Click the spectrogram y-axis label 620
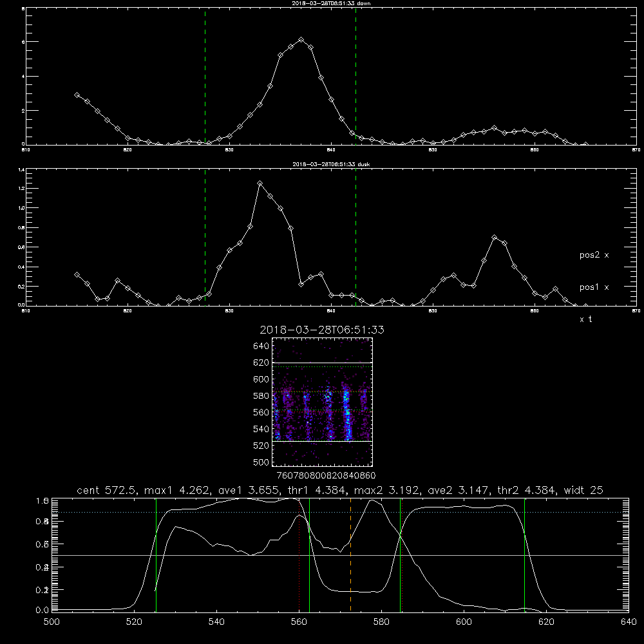 [261, 363]
